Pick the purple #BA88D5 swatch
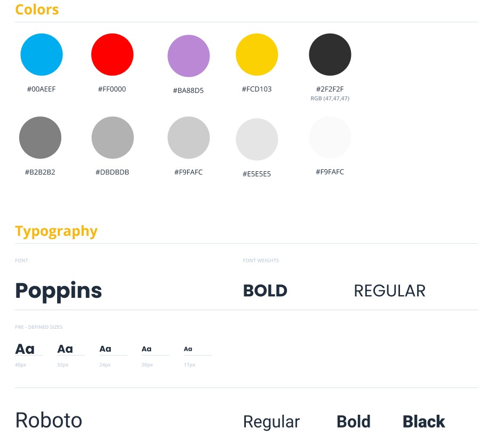 (189, 56)
